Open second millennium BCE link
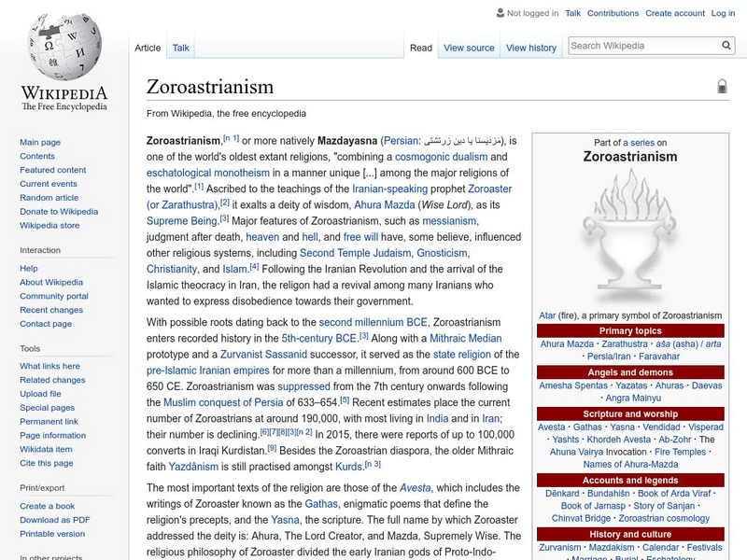The height and width of the screenshot is (560, 747). [373, 322]
